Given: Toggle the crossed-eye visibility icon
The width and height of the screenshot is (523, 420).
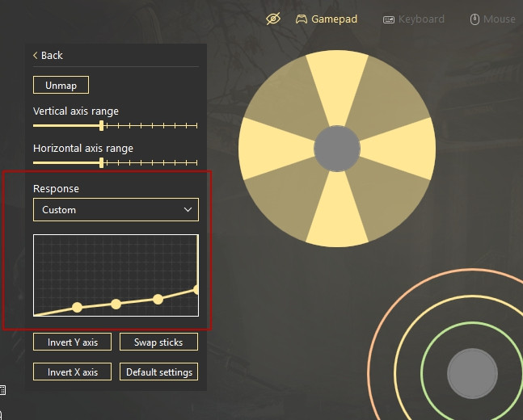Looking at the screenshot, I should click(x=273, y=19).
